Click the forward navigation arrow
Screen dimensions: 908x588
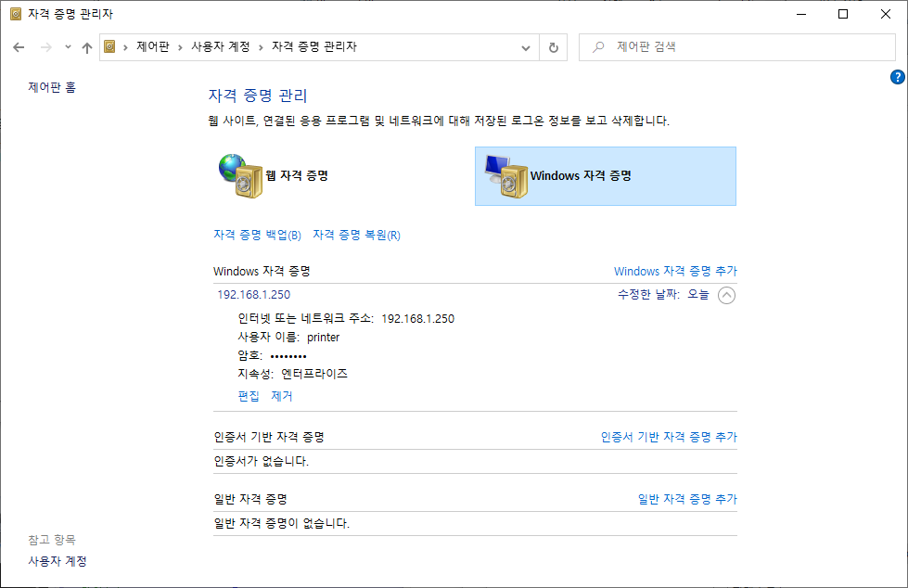click(x=46, y=47)
